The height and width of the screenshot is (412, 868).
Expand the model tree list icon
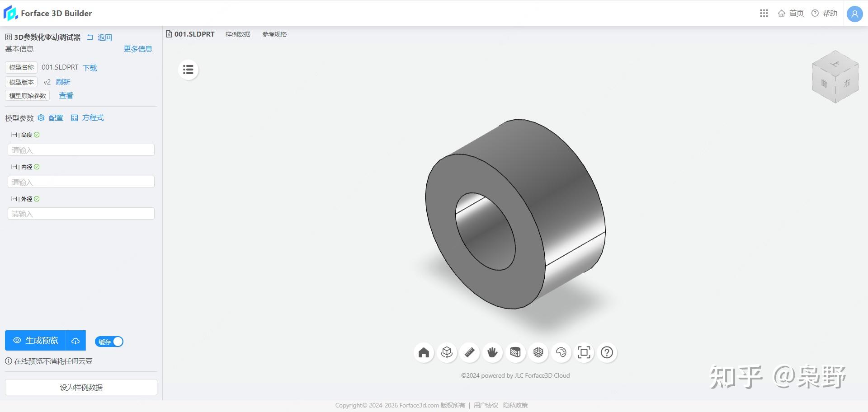click(x=188, y=70)
